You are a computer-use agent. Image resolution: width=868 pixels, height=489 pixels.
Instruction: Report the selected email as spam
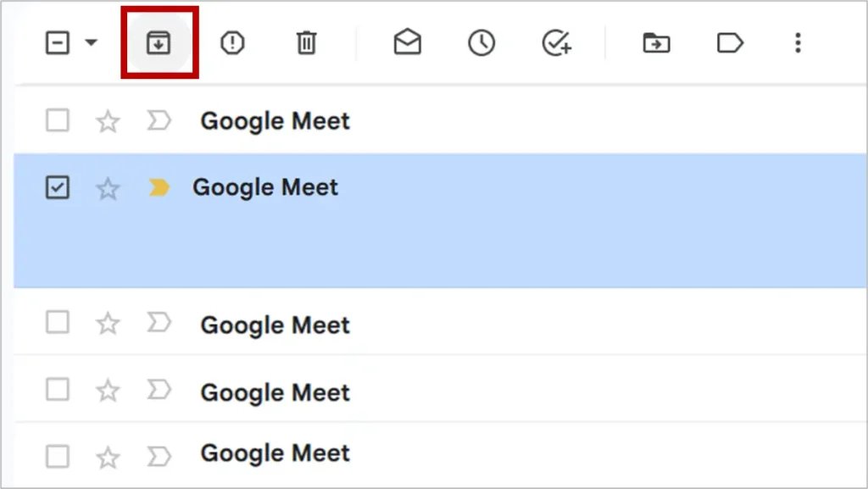pyautogui.click(x=232, y=43)
